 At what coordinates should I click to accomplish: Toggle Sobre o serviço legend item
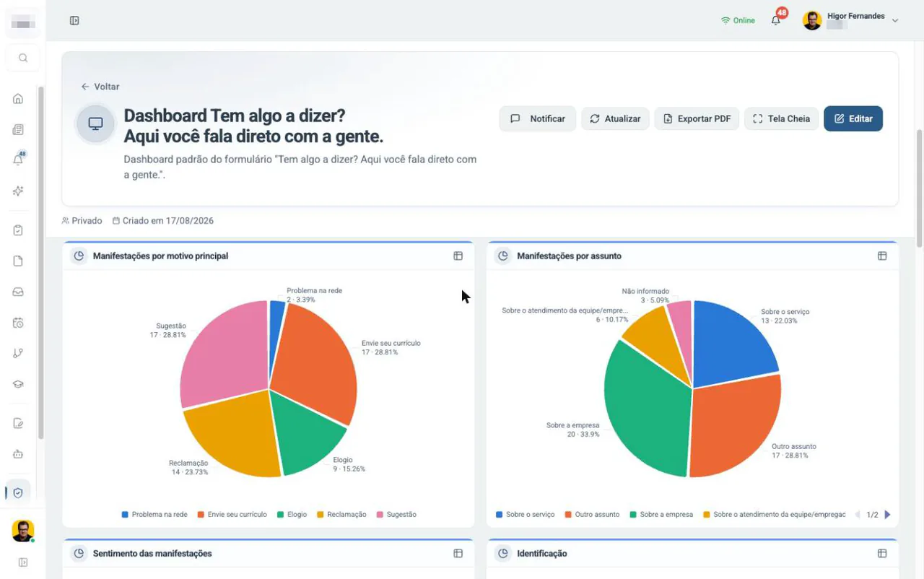point(525,515)
